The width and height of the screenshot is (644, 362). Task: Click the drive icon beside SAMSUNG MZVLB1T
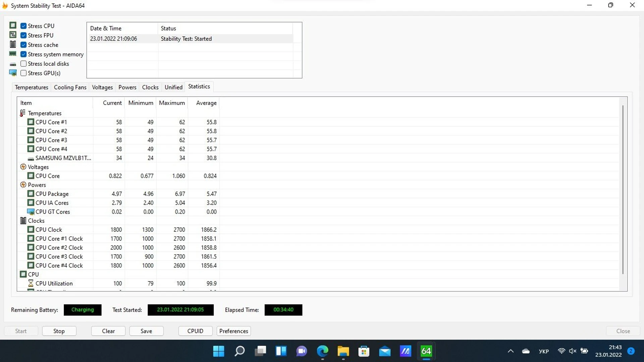[x=31, y=158]
